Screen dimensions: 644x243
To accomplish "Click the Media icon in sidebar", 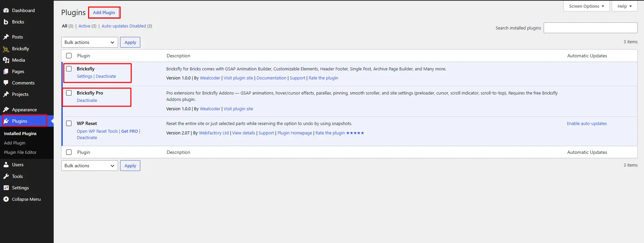I will point(6,60).
